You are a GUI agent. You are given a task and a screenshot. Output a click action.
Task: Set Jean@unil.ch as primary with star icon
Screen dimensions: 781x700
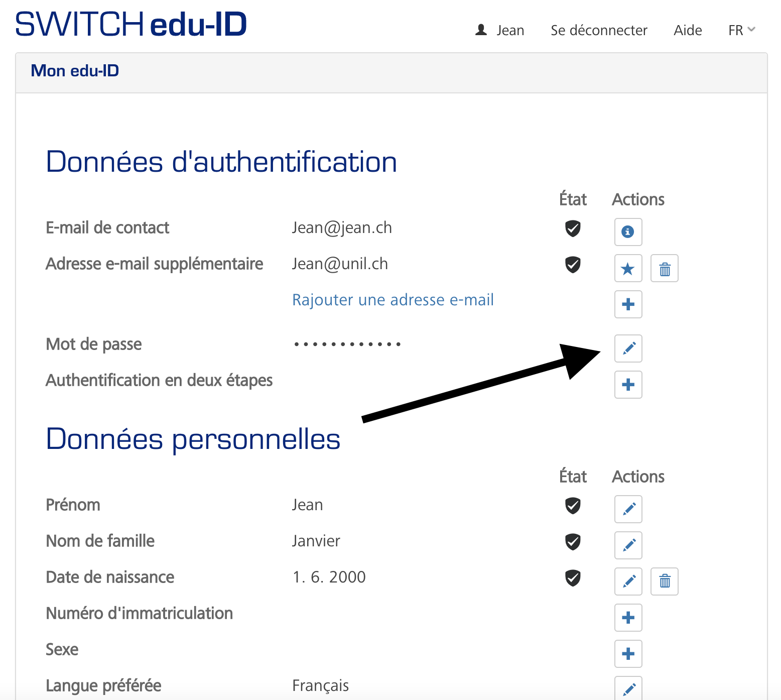tap(628, 268)
